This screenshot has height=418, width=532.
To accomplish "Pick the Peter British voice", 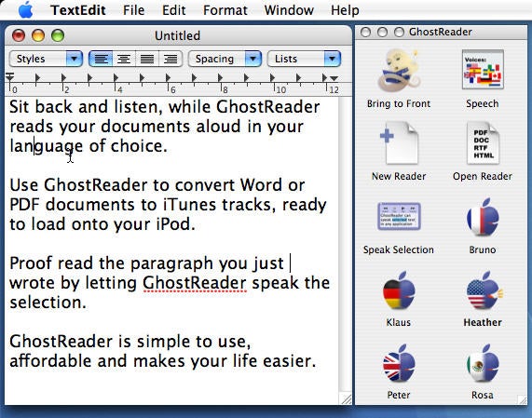I will click(399, 363).
